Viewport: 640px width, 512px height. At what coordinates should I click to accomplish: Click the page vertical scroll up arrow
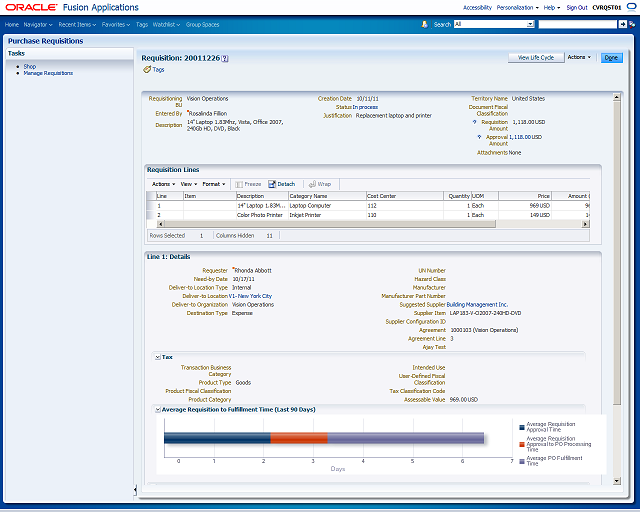point(617,98)
